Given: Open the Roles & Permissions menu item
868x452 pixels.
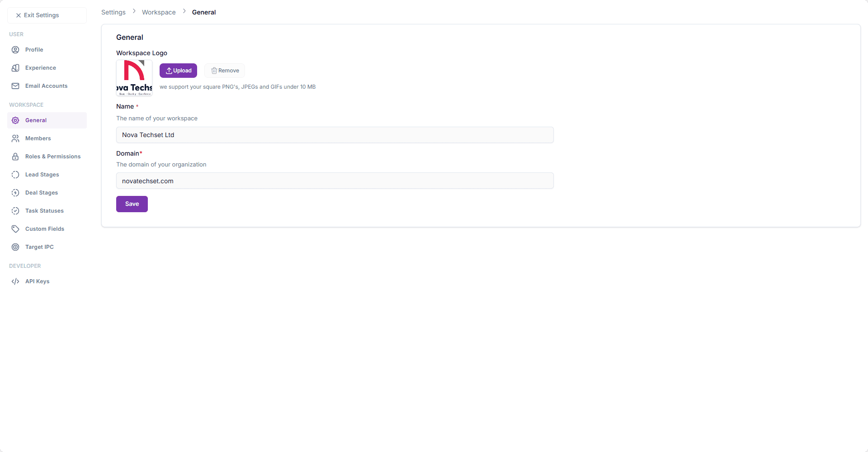Looking at the screenshot, I should [53, 157].
